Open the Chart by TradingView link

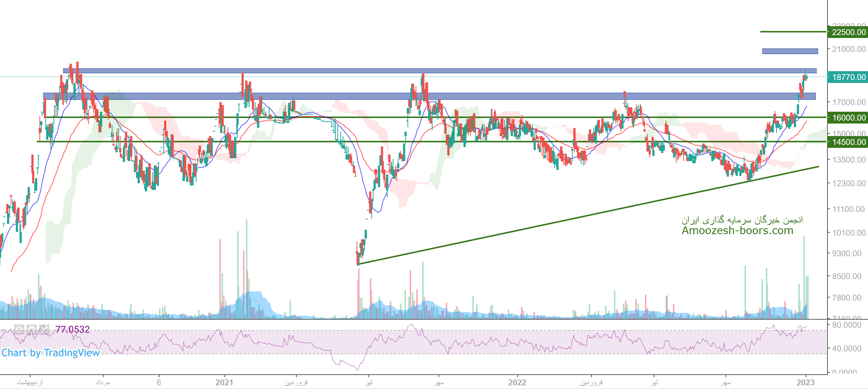pyautogui.click(x=51, y=353)
